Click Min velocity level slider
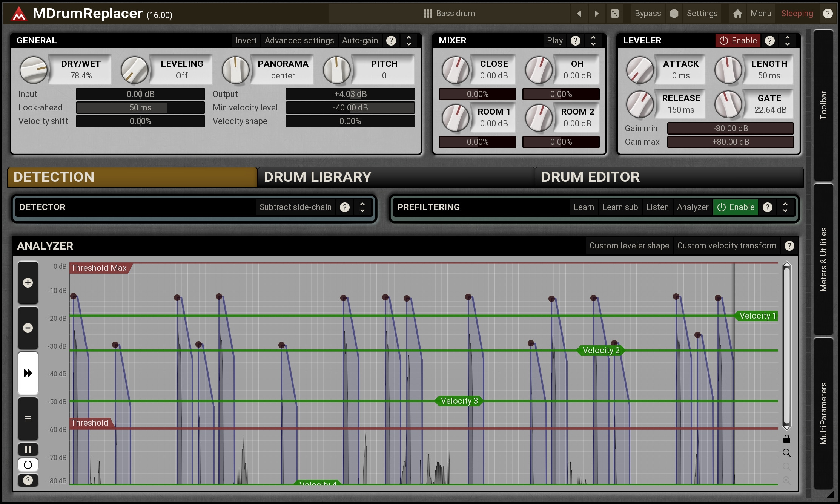Viewport: 840px width, 504px height. coord(350,108)
